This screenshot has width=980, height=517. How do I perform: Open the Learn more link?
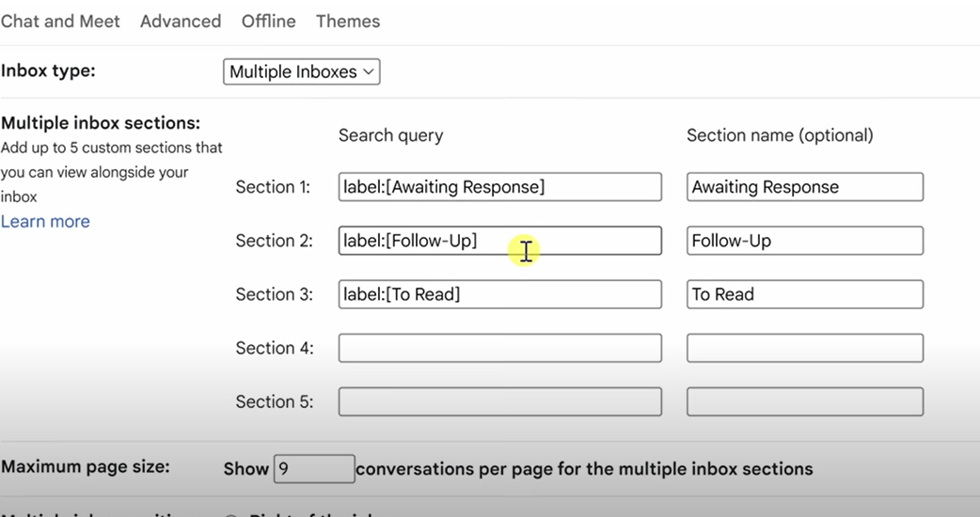point(45,222)
